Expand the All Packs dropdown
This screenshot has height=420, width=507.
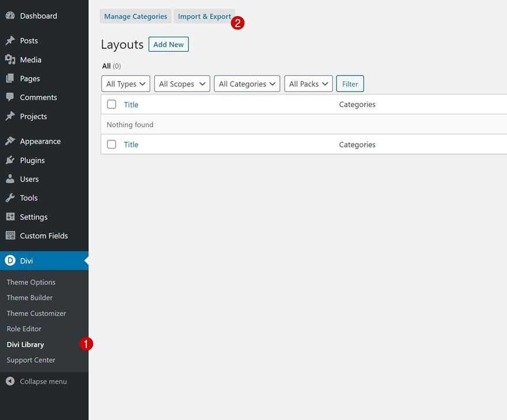click(x=308, y=84)
